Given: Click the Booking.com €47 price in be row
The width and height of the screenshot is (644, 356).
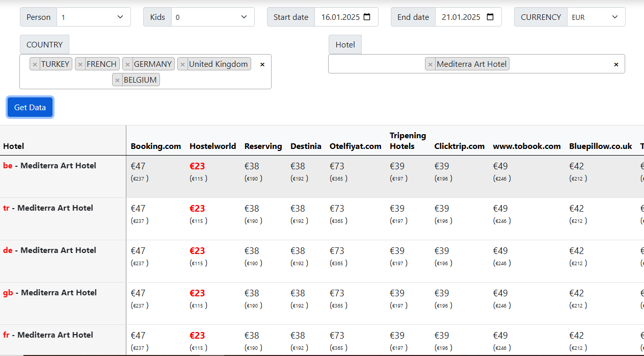Looking at the screenshot, I should [138, 166].
